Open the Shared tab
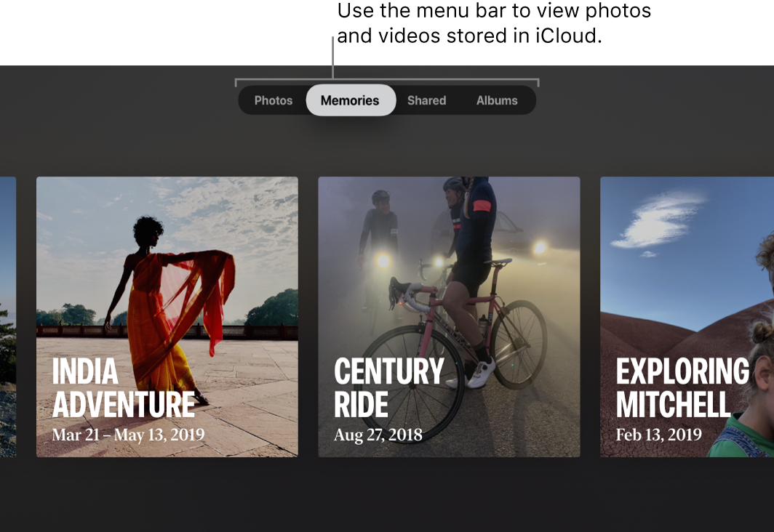This screenshot has width=774, height=532. click(426, 100)
